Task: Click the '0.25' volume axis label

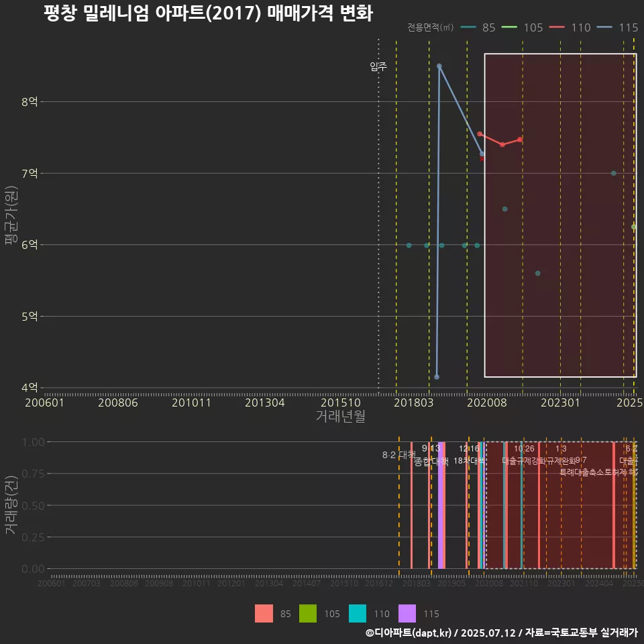Action: [34, 537]
